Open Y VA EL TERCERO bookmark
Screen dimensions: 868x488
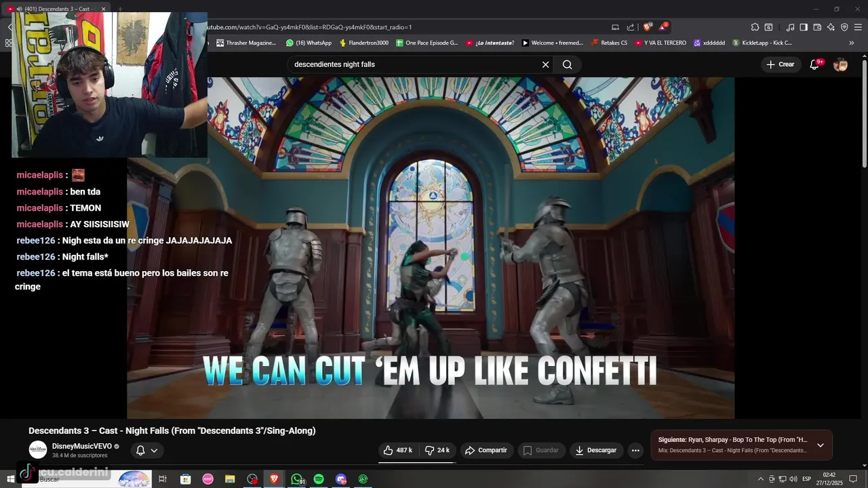(661, 43)
